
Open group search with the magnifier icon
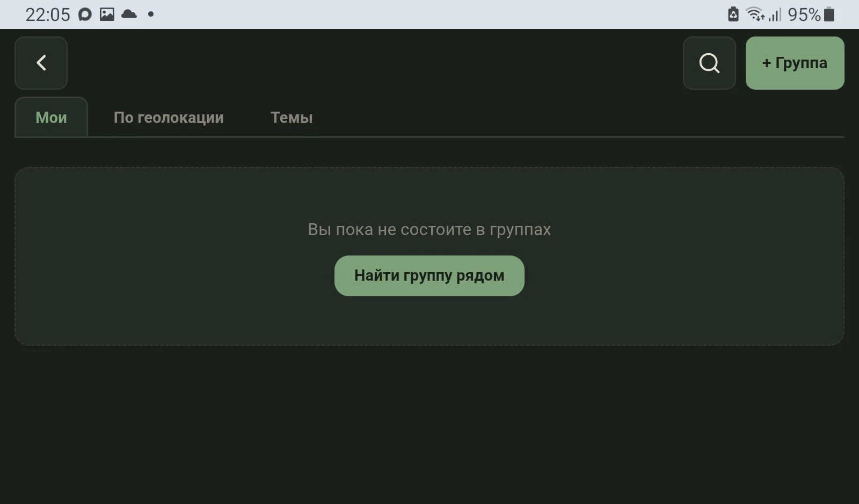(709, 63)
